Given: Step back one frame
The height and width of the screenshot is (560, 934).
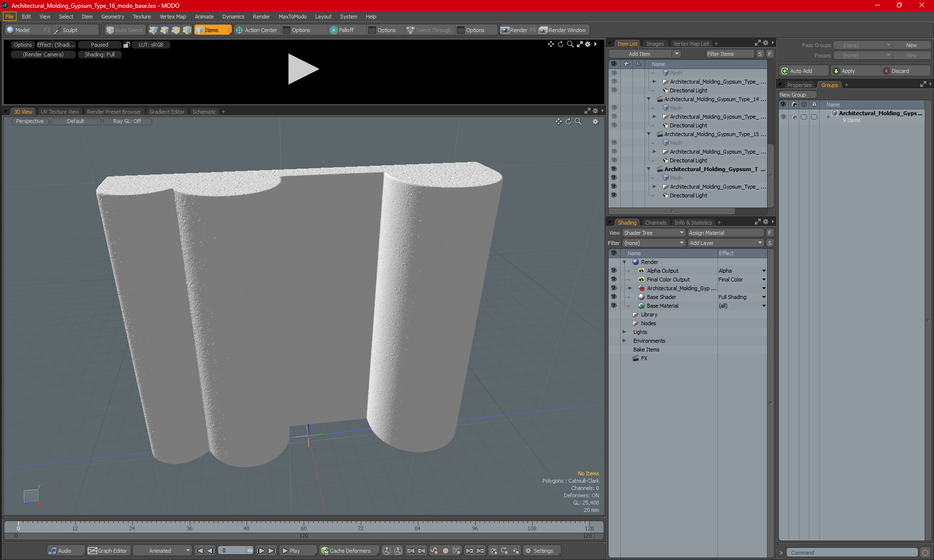Looking at the screenshot, I should (211, 551).
